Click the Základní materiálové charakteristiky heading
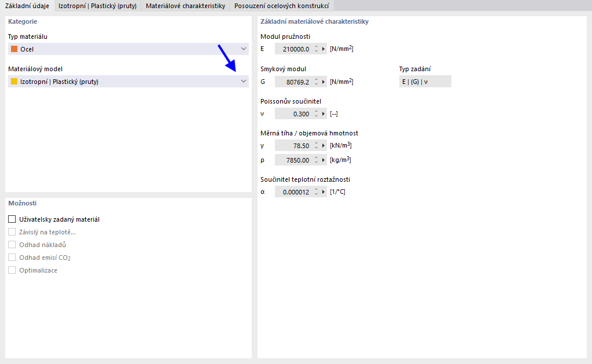This screenshot has width=592, height=364. click(x=314, y=21)
